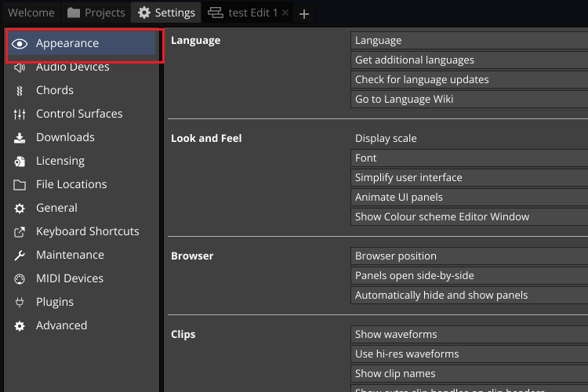This screenshot has width=588, height=392.
Task: Click the plus button to add tab
Action: click(x=305, y=13)
